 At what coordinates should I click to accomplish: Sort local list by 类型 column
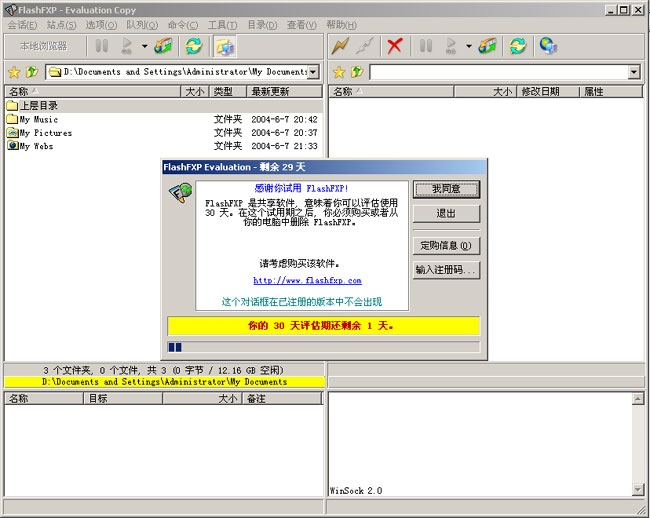[228, 92]
